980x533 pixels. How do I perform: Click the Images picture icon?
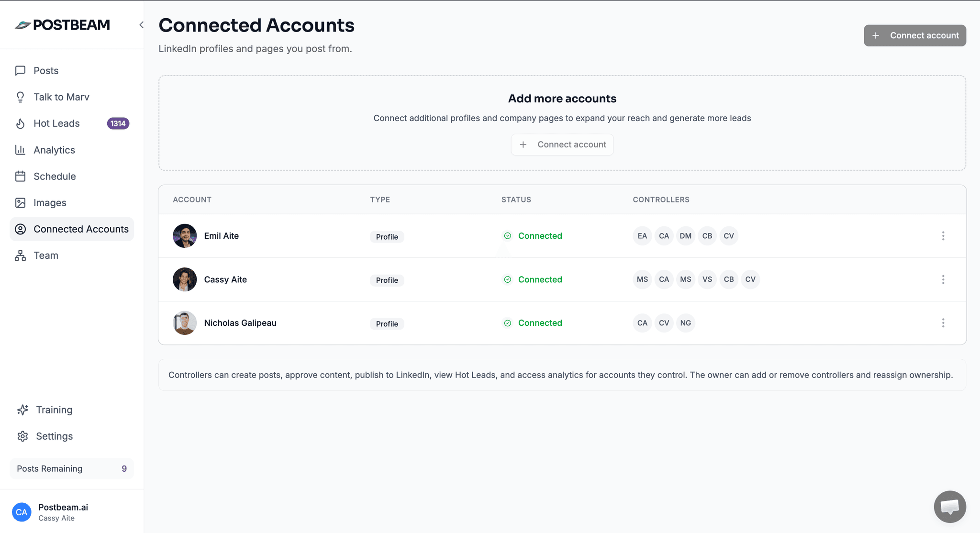pyautogui.click(x=20, y=202)
